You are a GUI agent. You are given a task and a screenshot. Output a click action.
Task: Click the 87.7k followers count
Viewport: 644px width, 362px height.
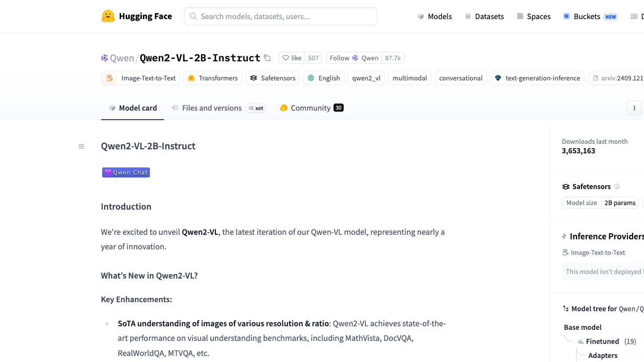click(x=393, y=58)
